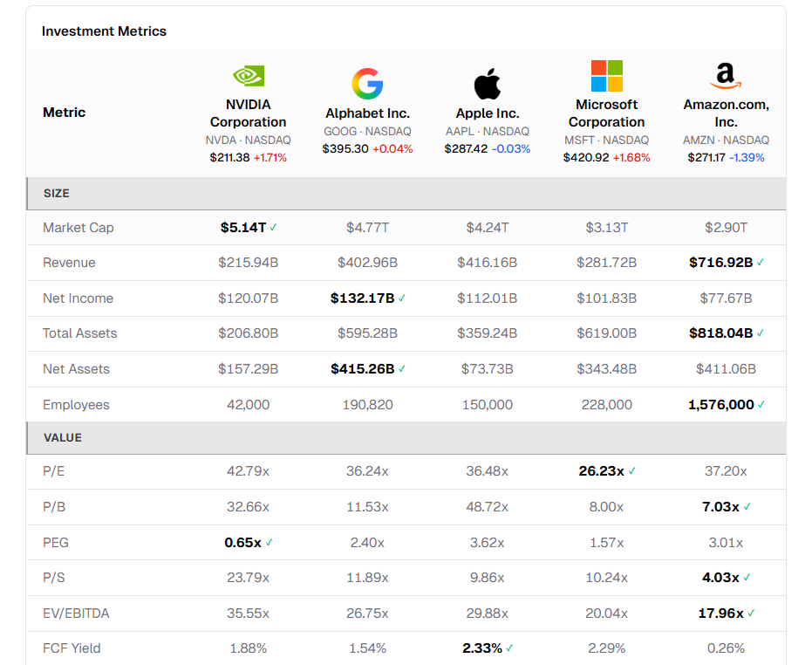This screenshot has height=665, width=812.
Task: Click the Microsoft logo icon
Action: [606, 76]
